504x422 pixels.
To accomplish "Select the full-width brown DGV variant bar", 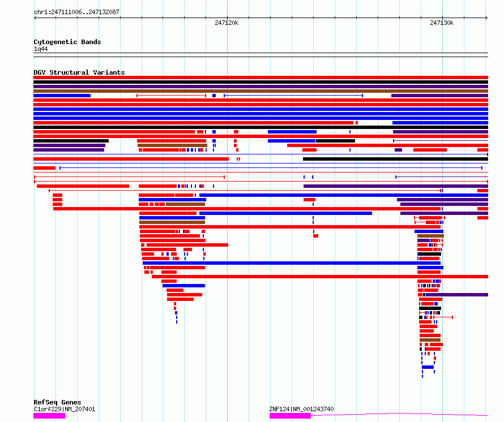I will point(260,91).
